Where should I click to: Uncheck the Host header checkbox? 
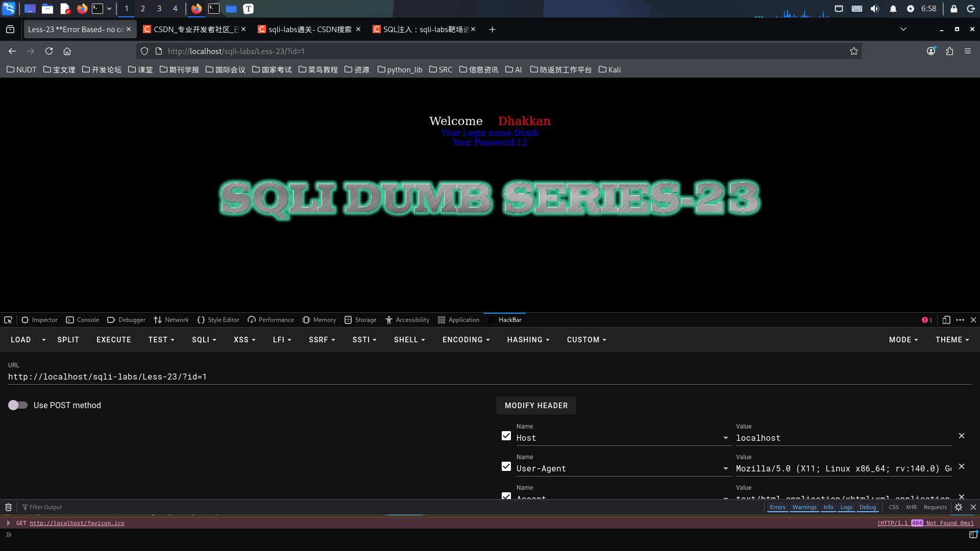(x=506, y=436)
